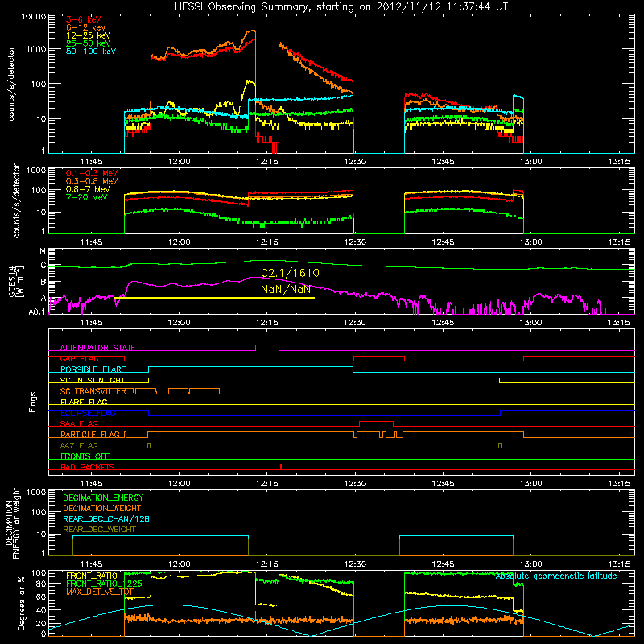Click the 12:15 tick label under top plot
This screenshot has width=644, height=644.
tap(267, 162)
